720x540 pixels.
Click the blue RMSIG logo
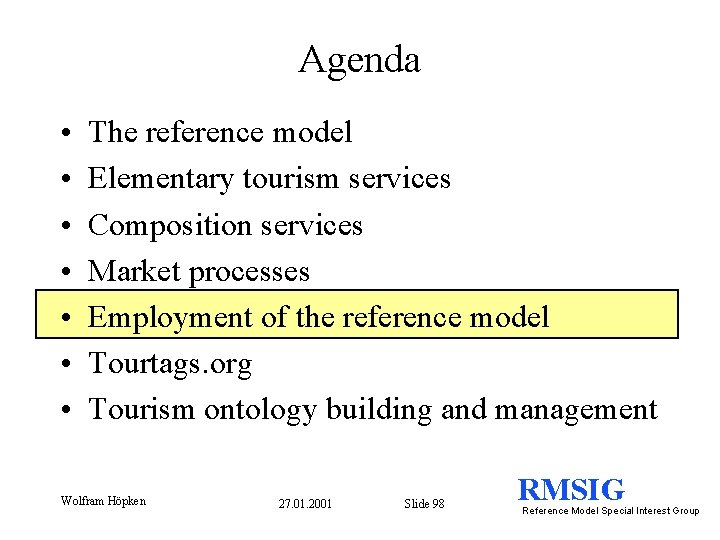tap(571, 489)
